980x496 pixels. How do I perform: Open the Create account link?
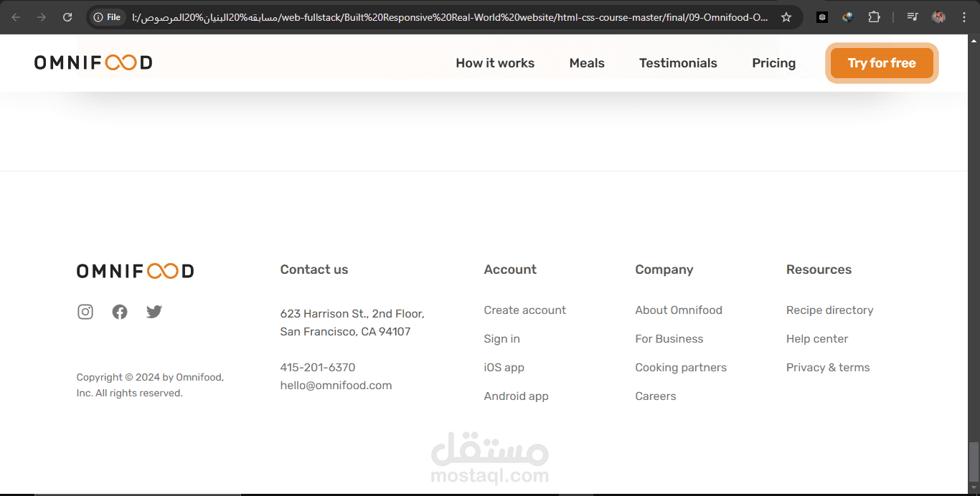[524, 310]
